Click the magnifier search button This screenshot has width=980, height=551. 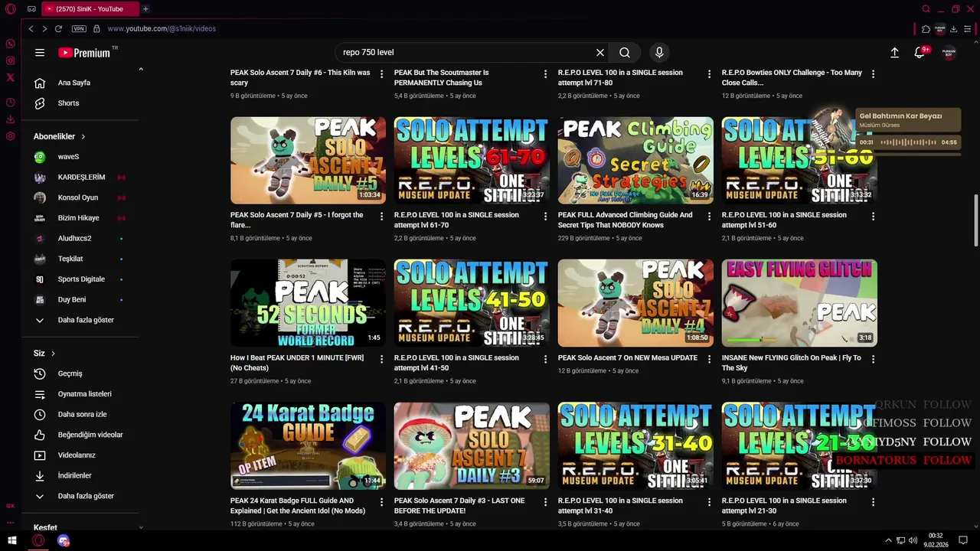(625, 53)
